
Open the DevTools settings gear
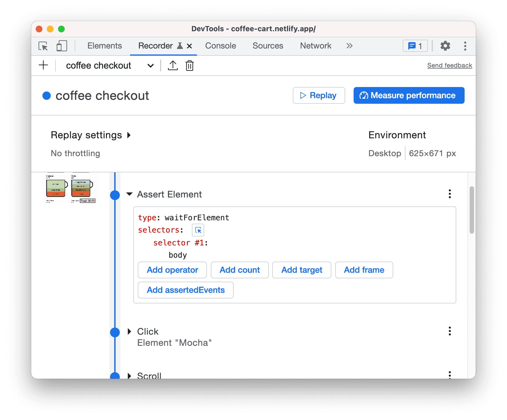click(x=445, y=46)
